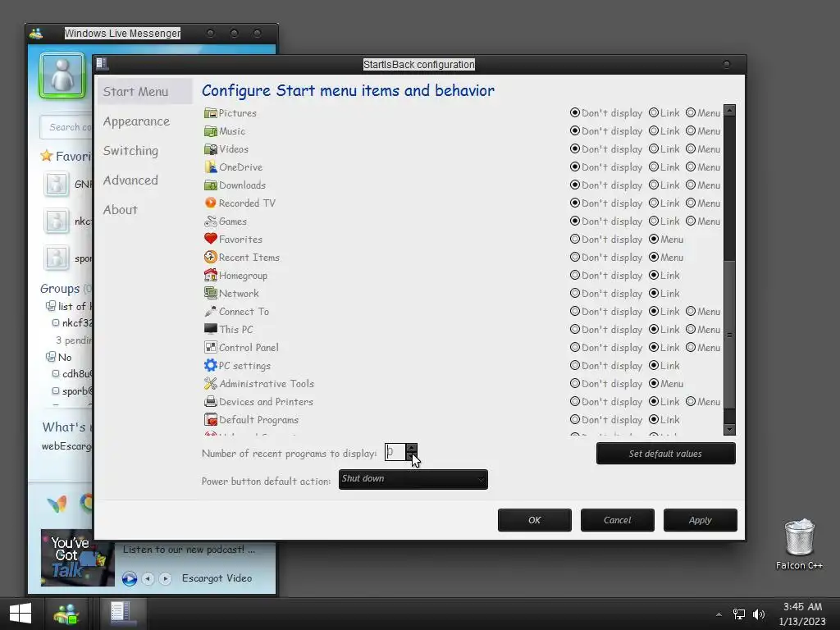
Task: Click the Recorded TV icon
Action: pyautogui.click(x=211, y=203)
